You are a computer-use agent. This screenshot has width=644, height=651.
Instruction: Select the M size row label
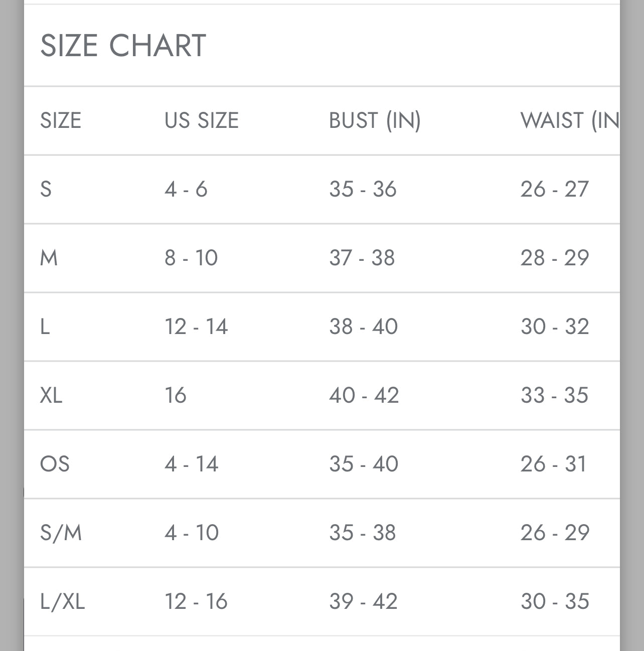(49, 258)
